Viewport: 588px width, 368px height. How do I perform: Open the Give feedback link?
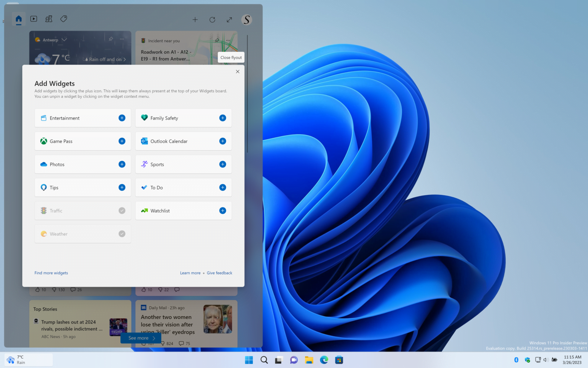point(219,273)
